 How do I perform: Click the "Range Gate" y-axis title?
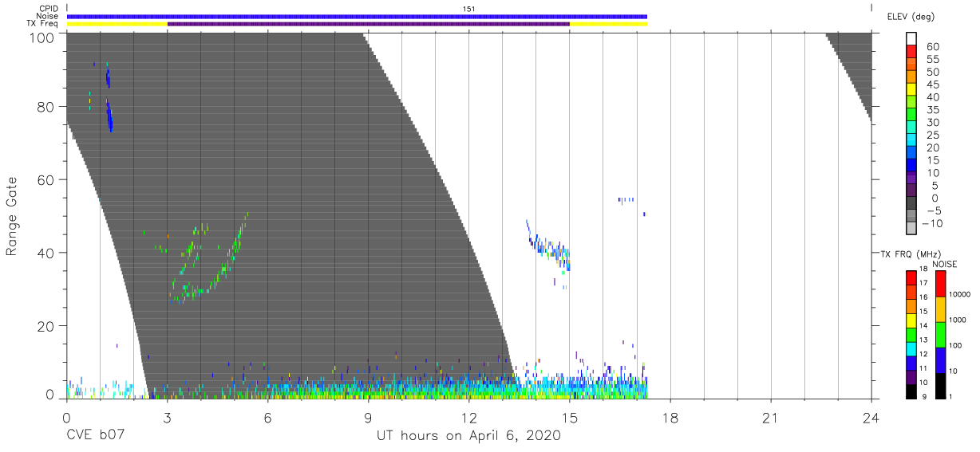click(x=13, y=215)
